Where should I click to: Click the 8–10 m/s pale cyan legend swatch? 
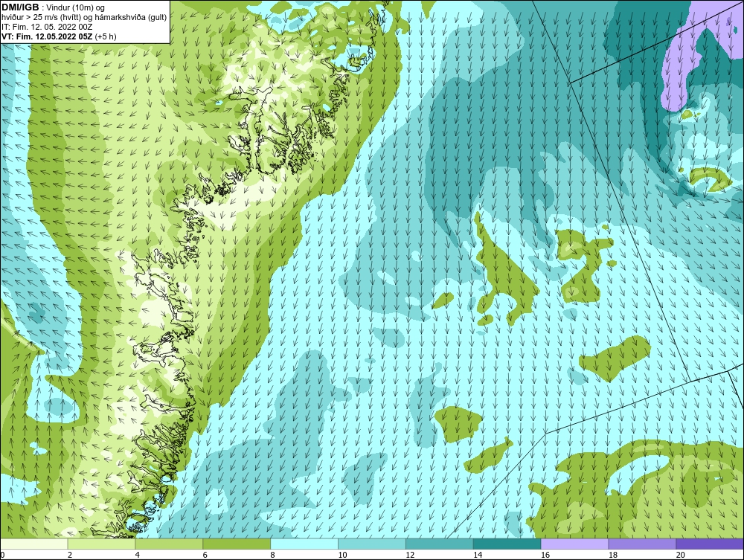tap(304, 544)
